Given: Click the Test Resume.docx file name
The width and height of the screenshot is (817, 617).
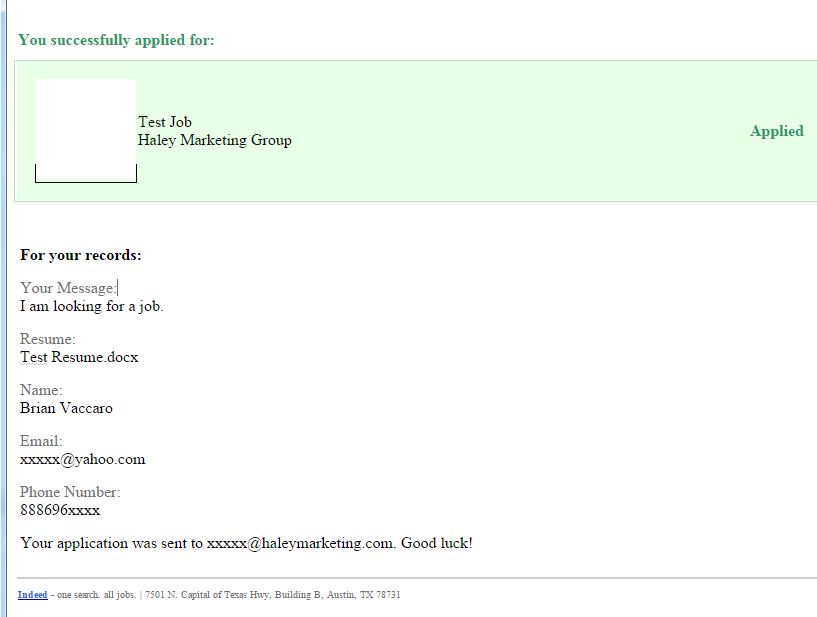Looking at the screenshot, I should coord(79,357).
